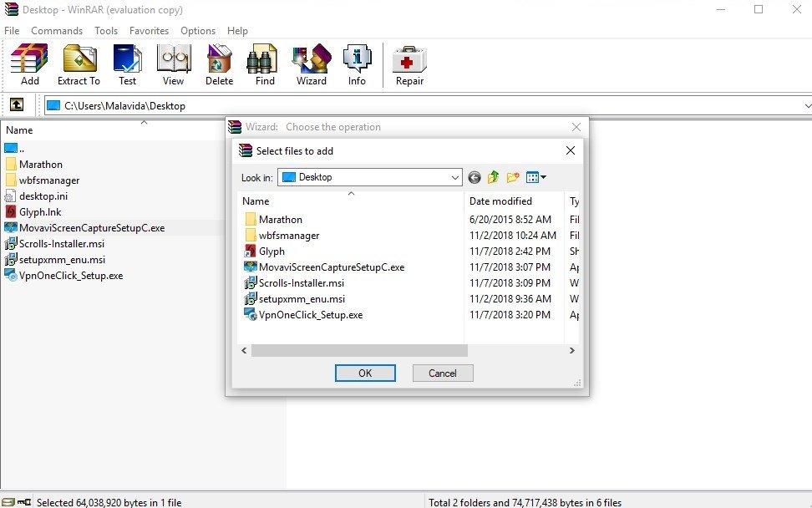
Task: Click the Delete toolbar icon
Action: coord(219,58)
